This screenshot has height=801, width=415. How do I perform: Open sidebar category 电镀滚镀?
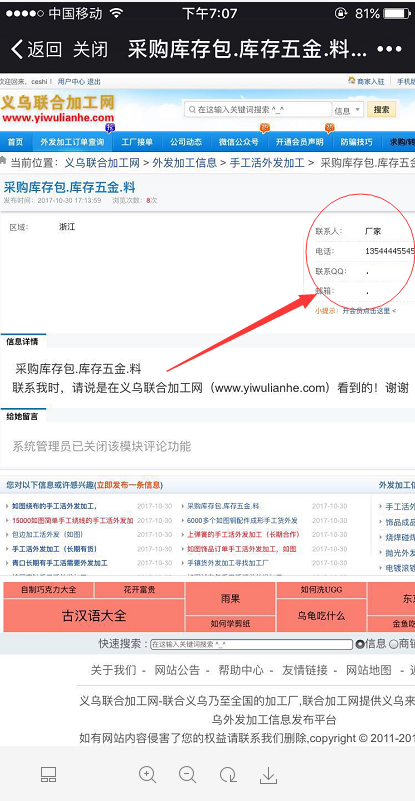[x=400, y=568]
